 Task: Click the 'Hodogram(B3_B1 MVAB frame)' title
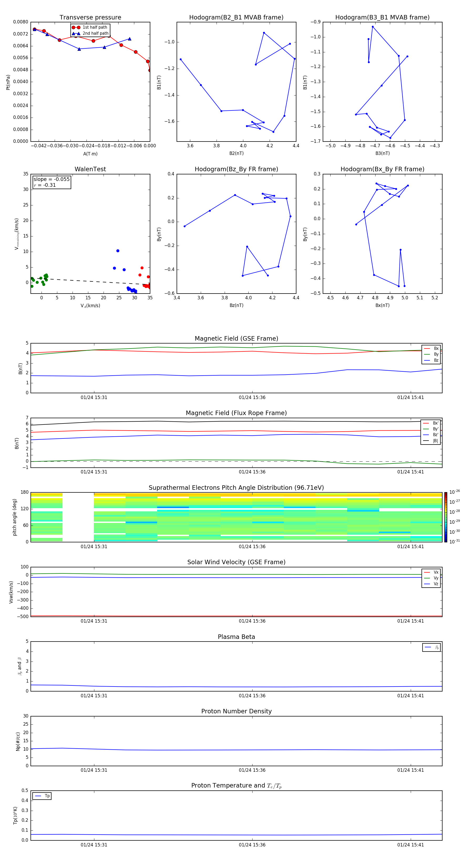382,18
